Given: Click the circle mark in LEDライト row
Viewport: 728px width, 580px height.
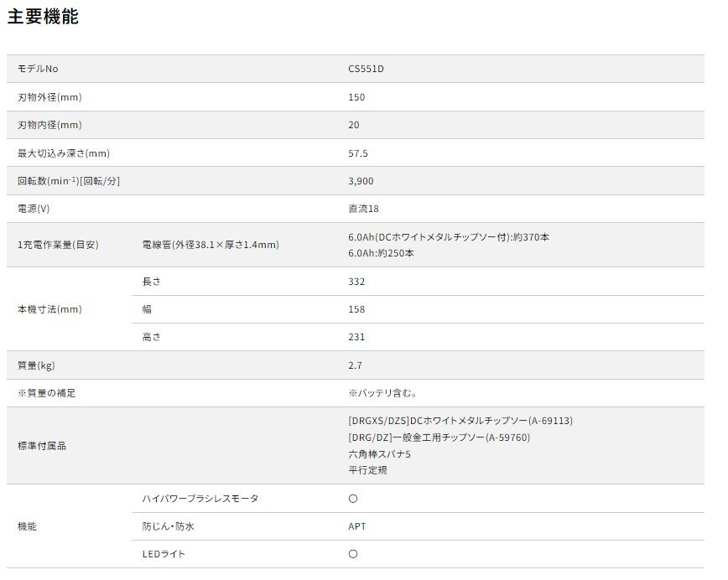Looking at the screenshot, I should pyautogui.click(x=353, y=554).
